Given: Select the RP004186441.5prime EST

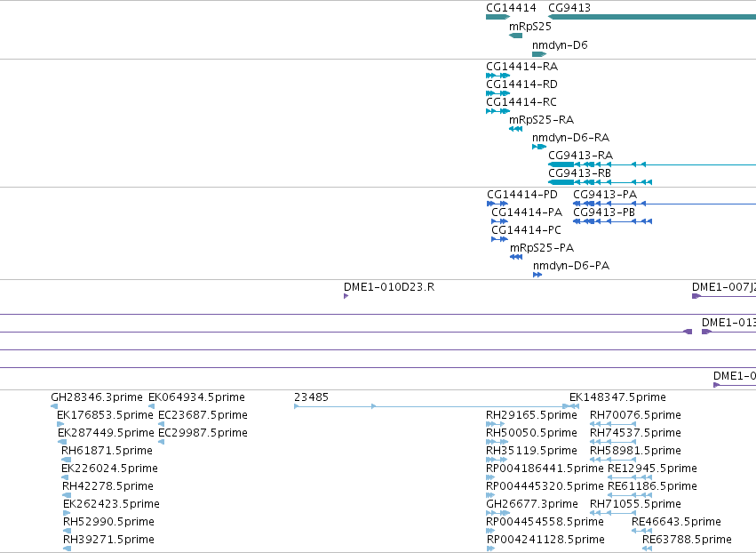Looking at the screenshot, I should pyautogui.click(x=545, y=469).
